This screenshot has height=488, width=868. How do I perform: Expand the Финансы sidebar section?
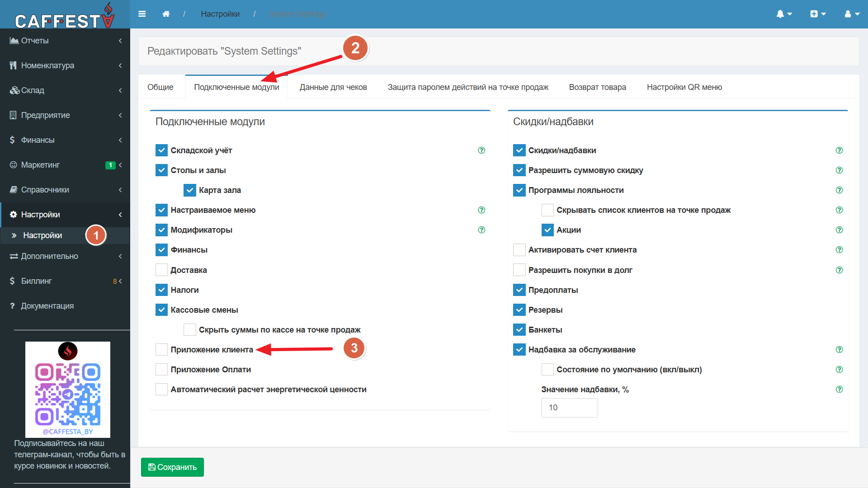65,140
